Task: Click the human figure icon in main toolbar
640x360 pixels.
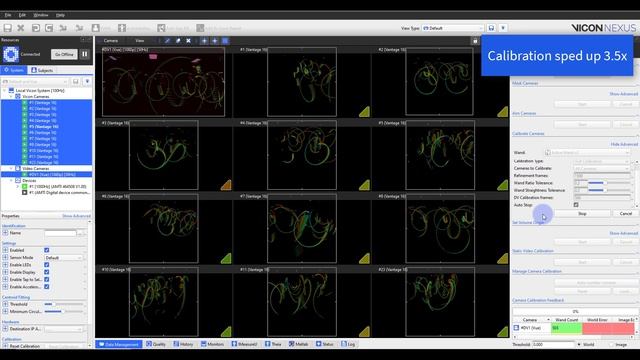Action: [122, 28]
